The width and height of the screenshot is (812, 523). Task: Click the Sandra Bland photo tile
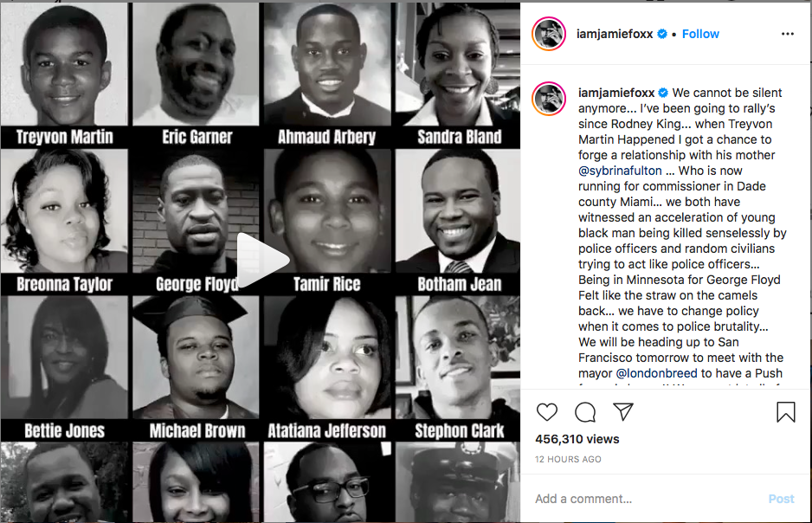pos(458,74)
